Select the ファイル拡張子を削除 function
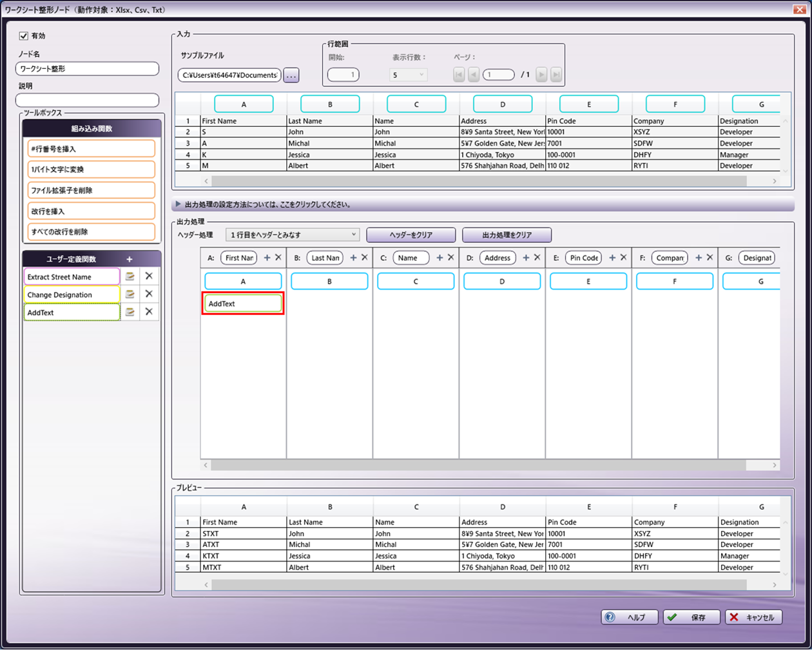This screenshot has height=654, width=812. [x=91, y=190]
